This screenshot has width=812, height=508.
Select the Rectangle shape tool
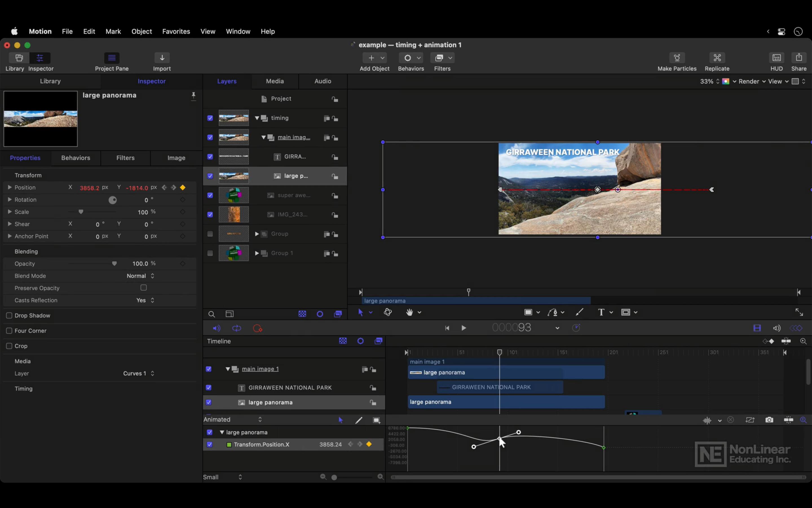[528, 312]
